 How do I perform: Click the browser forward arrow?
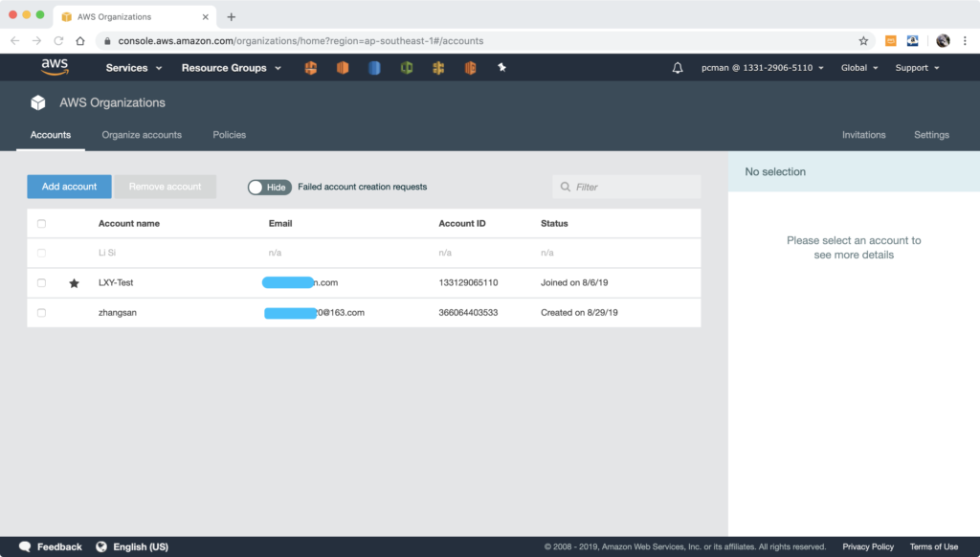click(37, 40)
